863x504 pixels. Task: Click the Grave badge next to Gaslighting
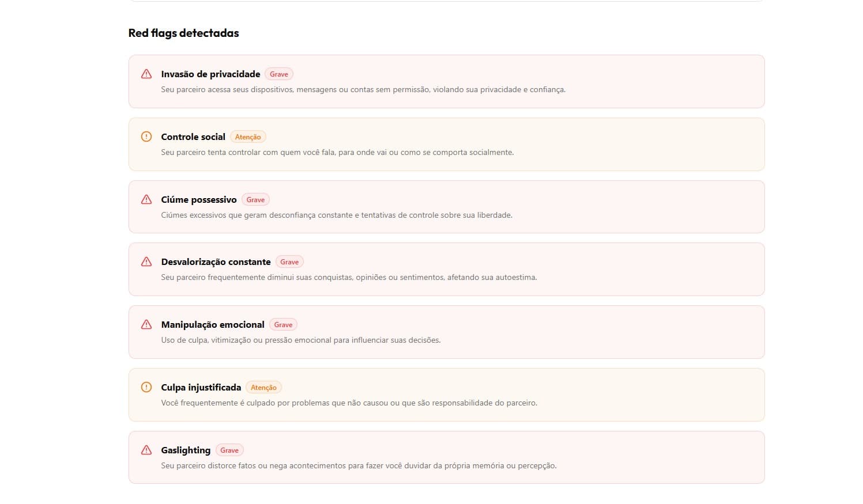[229, 450]
